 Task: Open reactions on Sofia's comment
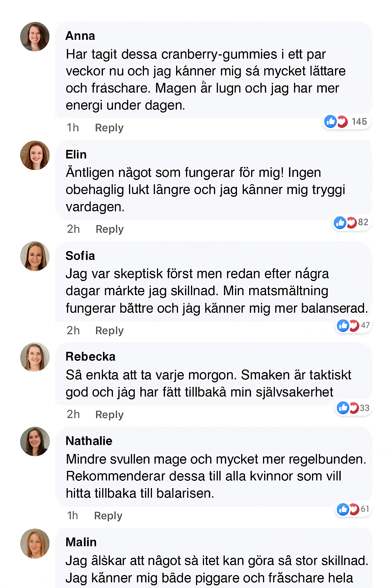[x=348, y=325]
